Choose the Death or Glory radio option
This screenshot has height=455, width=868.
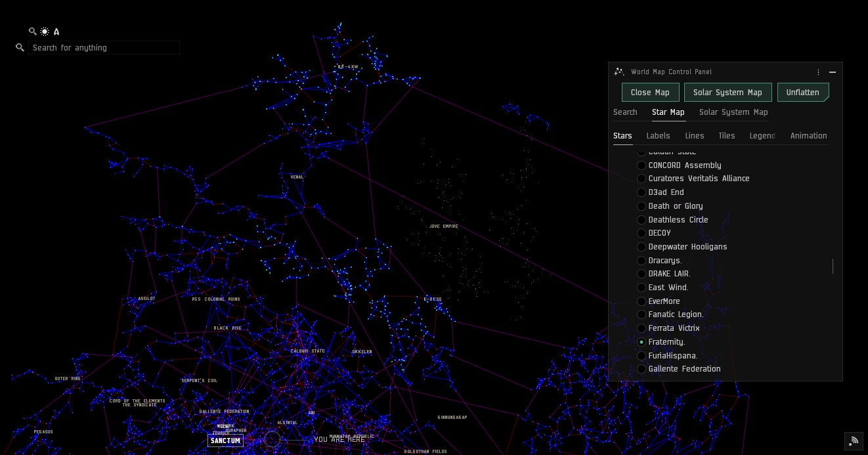click(641, 206)
